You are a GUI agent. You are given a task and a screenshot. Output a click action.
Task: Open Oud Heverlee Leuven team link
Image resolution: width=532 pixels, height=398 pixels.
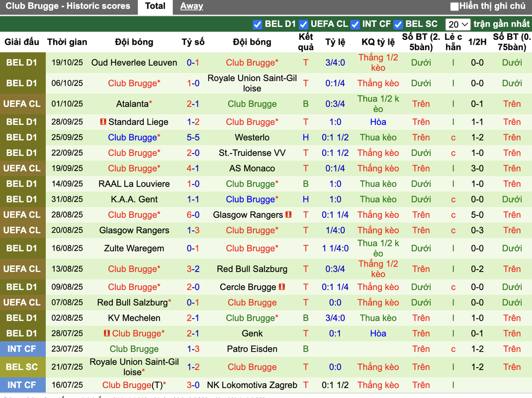134,63
